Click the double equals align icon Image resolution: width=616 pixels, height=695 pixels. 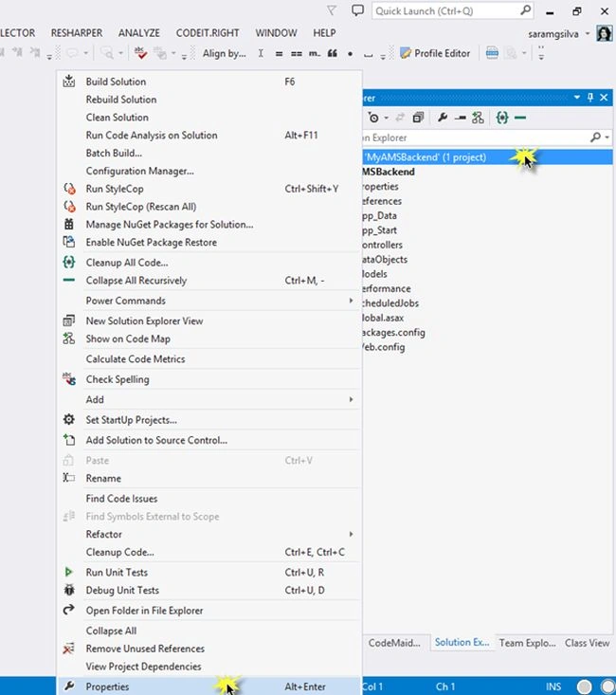click(x=297, y=54)
